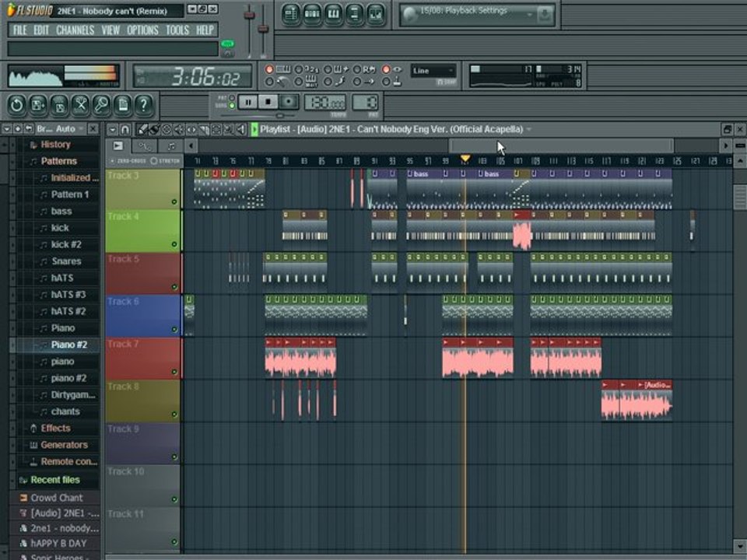Viewport: 747px width, 560px height.
Task: Mute Track 5 with its green dot
Action: click(x=174, y=287)
